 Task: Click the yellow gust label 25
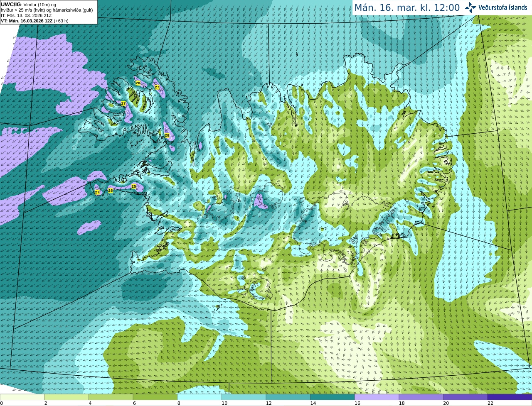click(134, 186)
